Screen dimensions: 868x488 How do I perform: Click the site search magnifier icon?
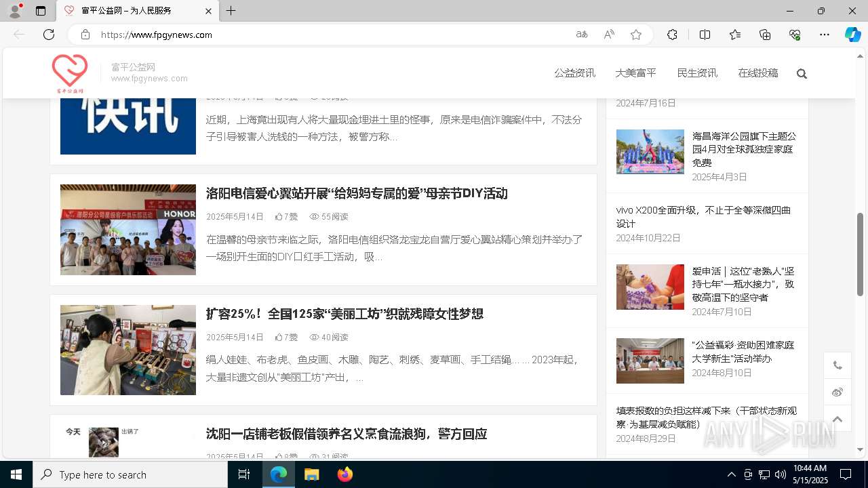click(802, 74)
